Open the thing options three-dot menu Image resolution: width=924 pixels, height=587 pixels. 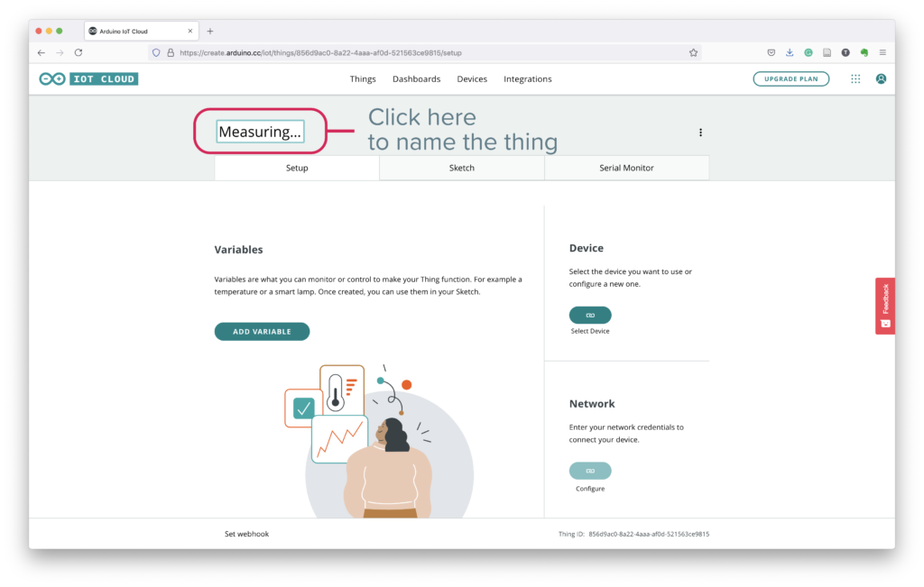click(700, 133)
